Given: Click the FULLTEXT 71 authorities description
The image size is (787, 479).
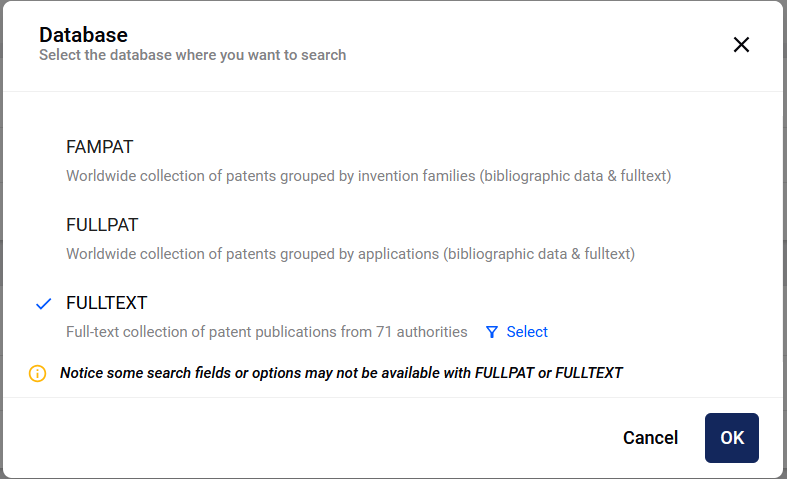Looking at the screenshot, I should click(267, 332).
